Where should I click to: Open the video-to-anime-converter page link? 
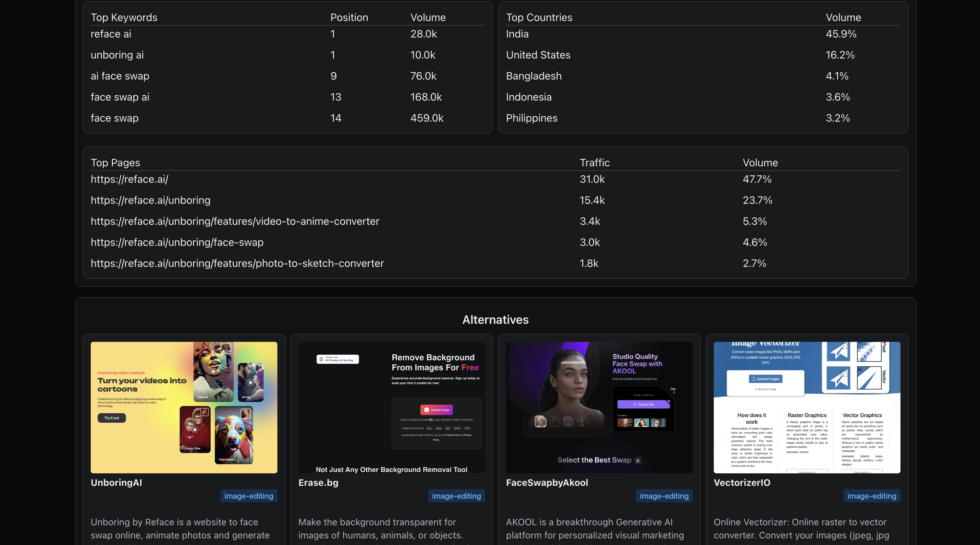coord(235,221)
